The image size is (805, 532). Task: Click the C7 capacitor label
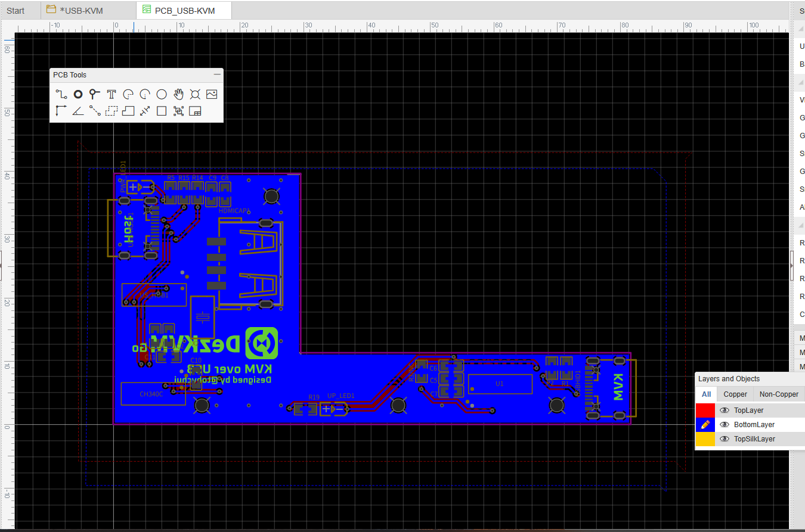coord(434,394)
